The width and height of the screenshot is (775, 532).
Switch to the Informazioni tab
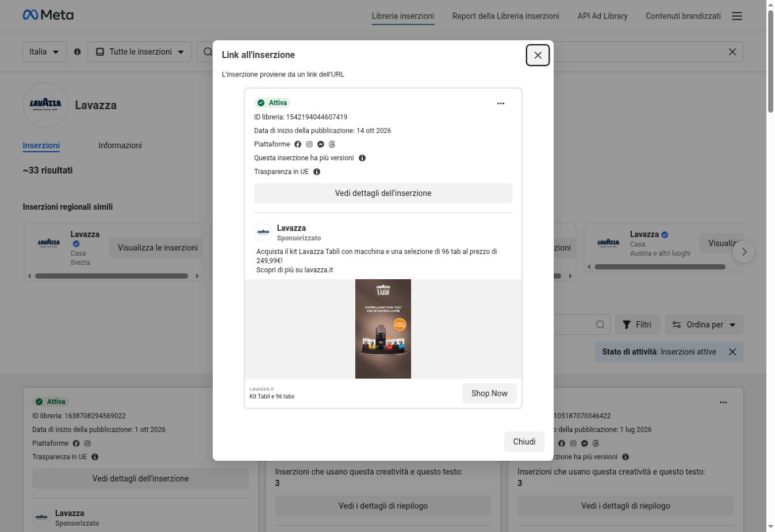coord(120,145)
